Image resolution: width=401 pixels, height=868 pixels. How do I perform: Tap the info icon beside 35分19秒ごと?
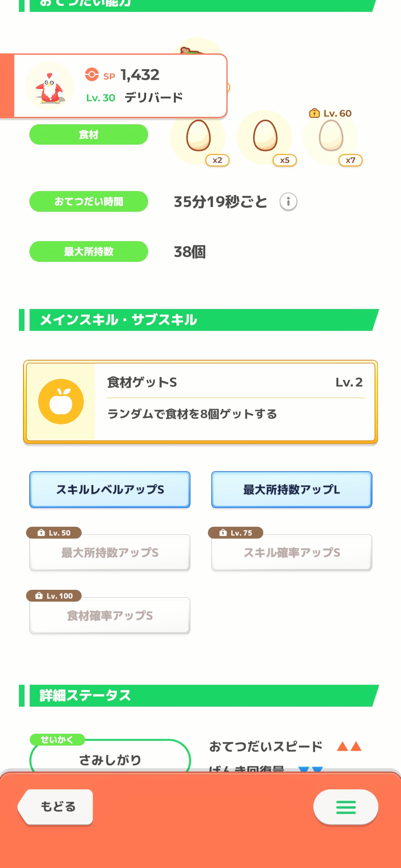288,202
